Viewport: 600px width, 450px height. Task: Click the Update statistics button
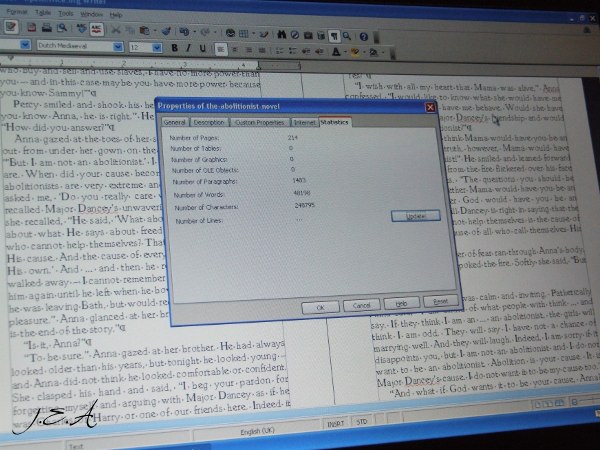[x=416, y=216]
